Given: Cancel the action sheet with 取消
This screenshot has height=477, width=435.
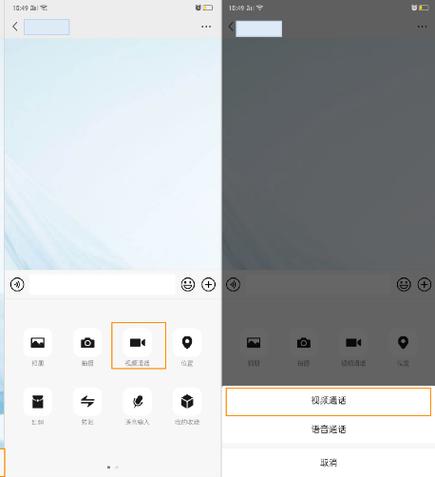Looking at the screenshot, I should coord(328,463).
